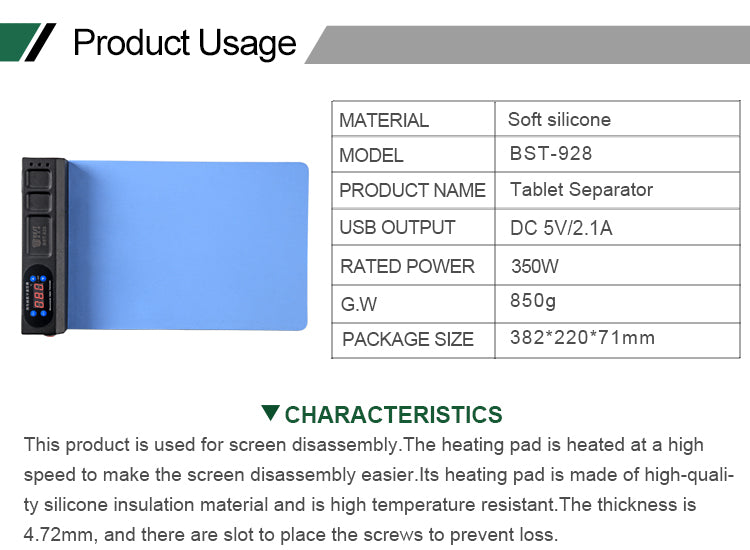Click the Product Usage heading
Viewport: 750px width, 550px height.
185,43
